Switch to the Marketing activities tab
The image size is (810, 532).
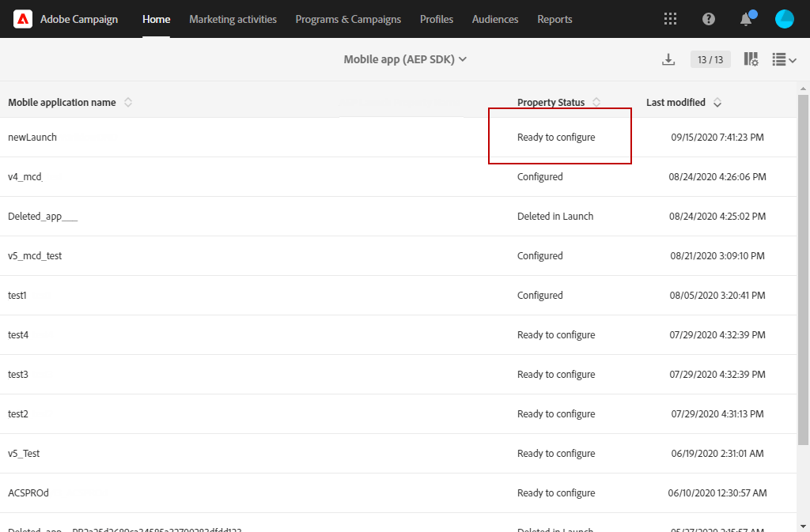coord(233,19)
